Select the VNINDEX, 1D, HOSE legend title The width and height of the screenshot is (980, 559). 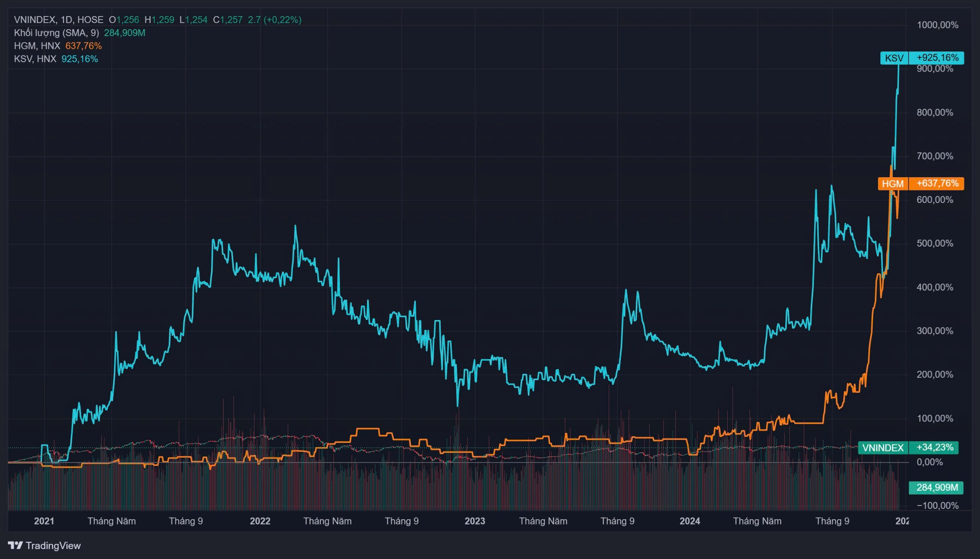click(x=59, y=20)
